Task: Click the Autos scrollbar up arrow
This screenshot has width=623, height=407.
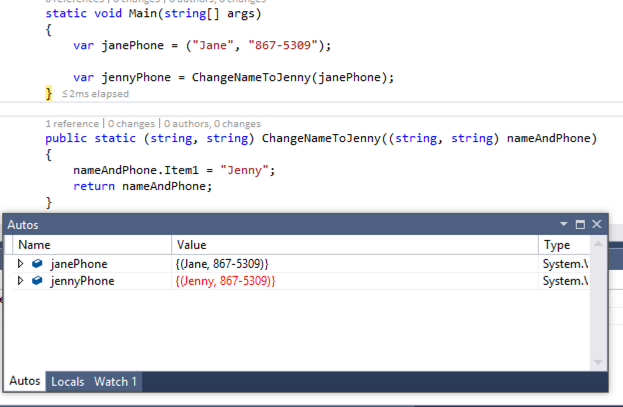Action: pos(598,244)
